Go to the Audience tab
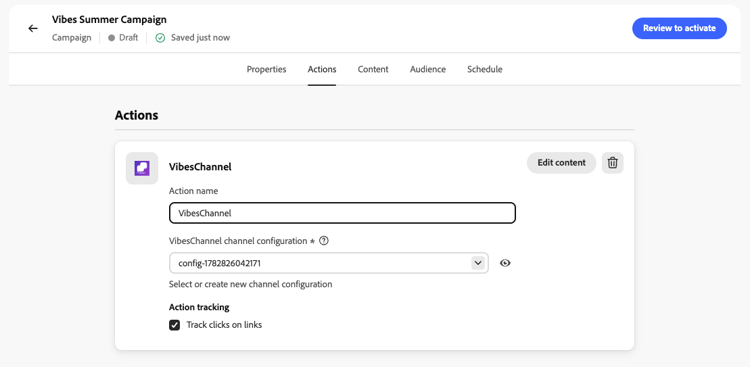 pos(428,69)
